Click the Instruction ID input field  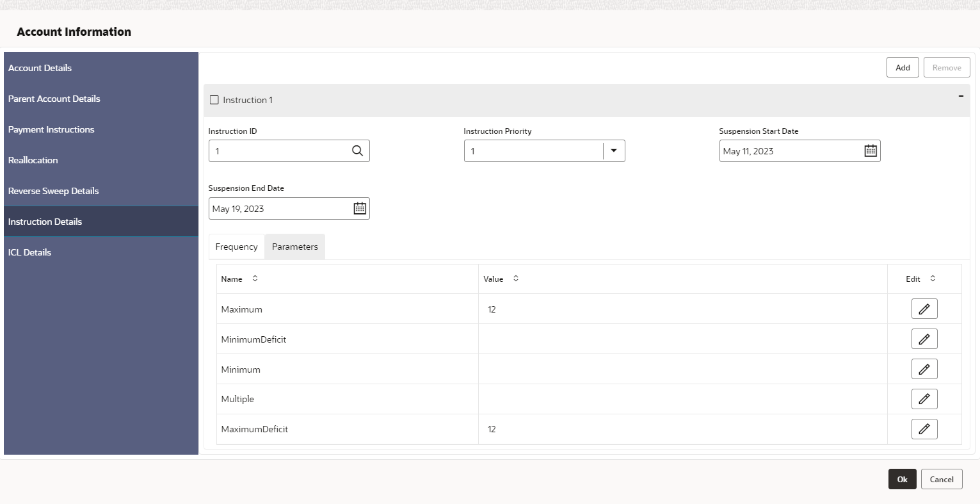(x=279, y=151)
